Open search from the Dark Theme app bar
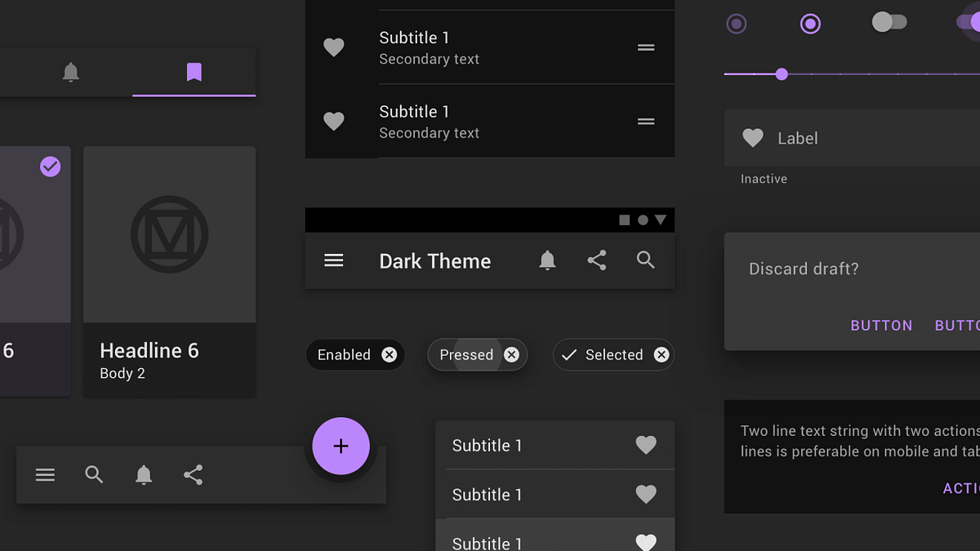Screen dimensions: 980x551 click(x=645, y=260)
